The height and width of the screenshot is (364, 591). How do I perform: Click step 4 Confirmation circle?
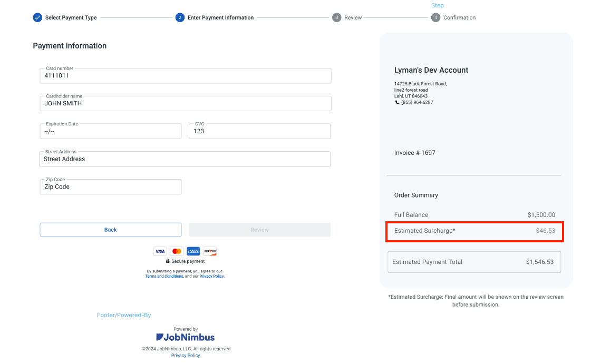(436, 17)
